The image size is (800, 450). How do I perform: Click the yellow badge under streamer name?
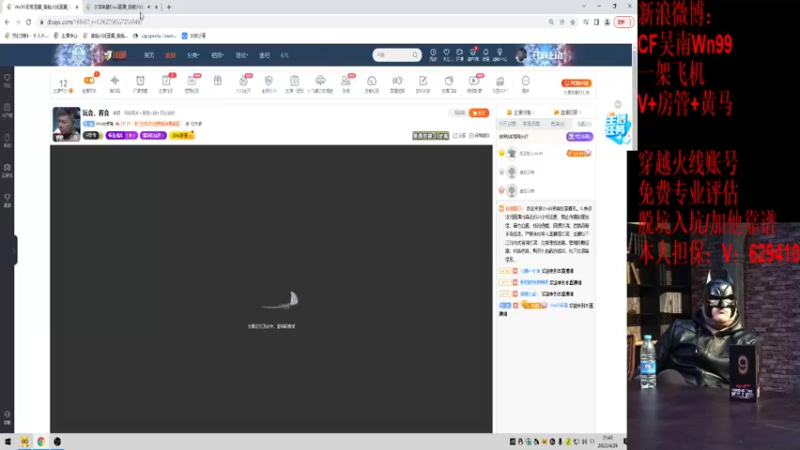click(182, 135)
